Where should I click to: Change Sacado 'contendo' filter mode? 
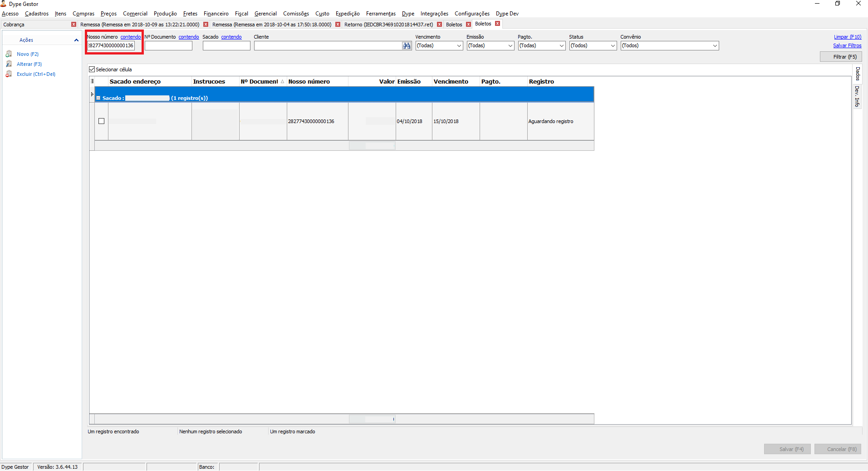[231, 37]
